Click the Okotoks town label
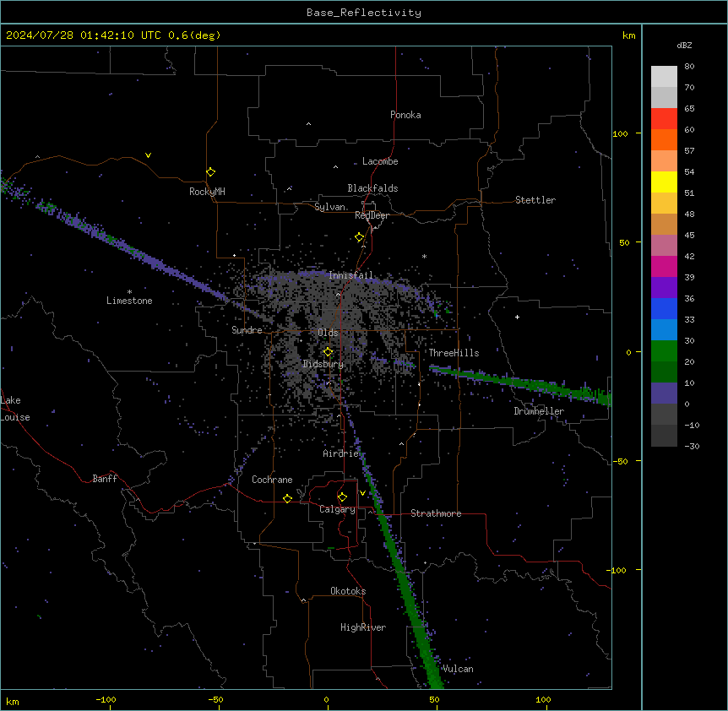 click(348, 591)
